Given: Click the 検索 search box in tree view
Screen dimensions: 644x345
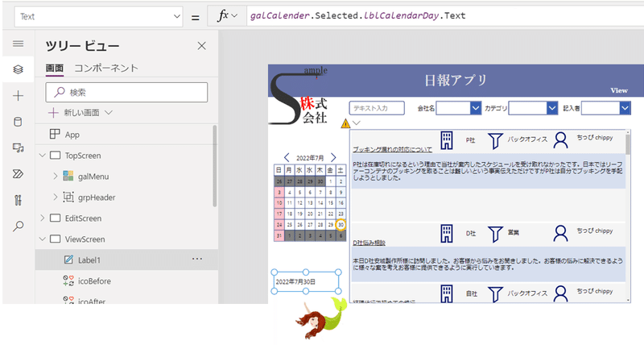Looking at the screenshot, I should pos(126,93).
